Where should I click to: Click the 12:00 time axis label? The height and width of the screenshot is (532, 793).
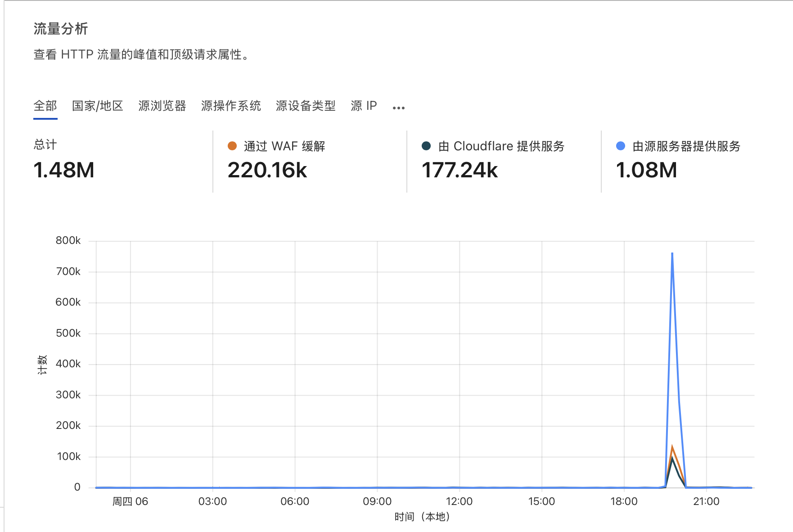point(459,501)
